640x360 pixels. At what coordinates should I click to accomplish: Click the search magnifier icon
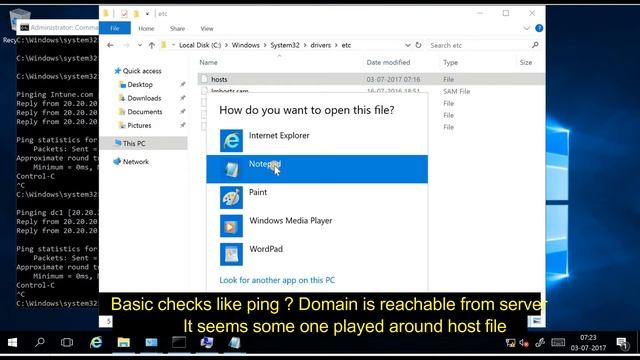[535, 45]
